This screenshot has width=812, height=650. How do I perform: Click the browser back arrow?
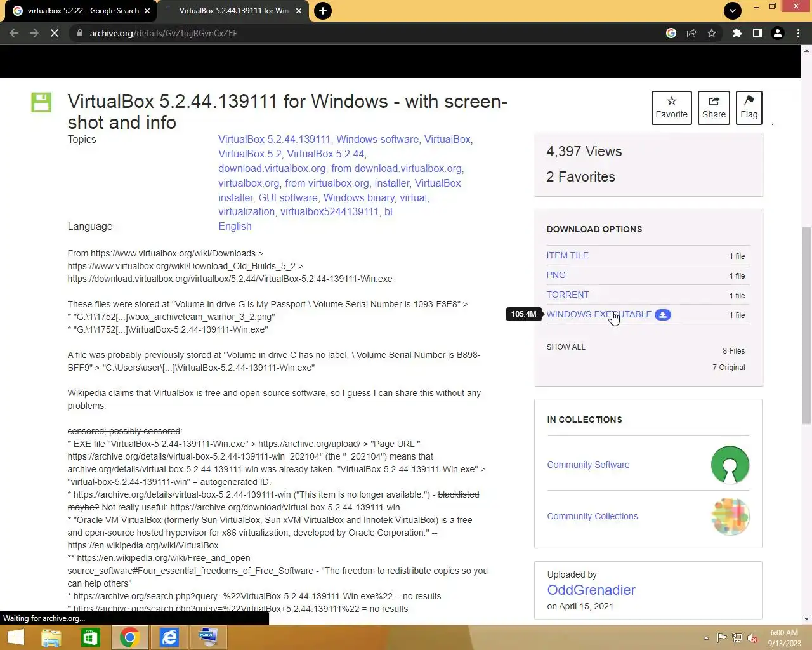[x=14, y=33]
